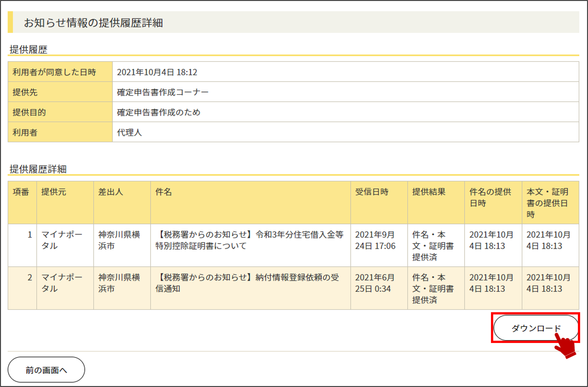Screen dimensions: 588x387
Task: Click received date 2021年6月25日 0:34
Action: pyautogui.click(x=375, y=283)
